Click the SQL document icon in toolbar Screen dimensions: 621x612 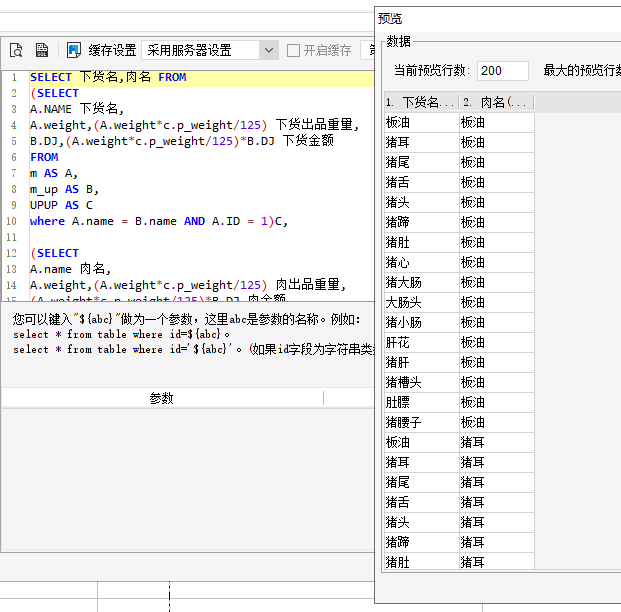[42, 51]
